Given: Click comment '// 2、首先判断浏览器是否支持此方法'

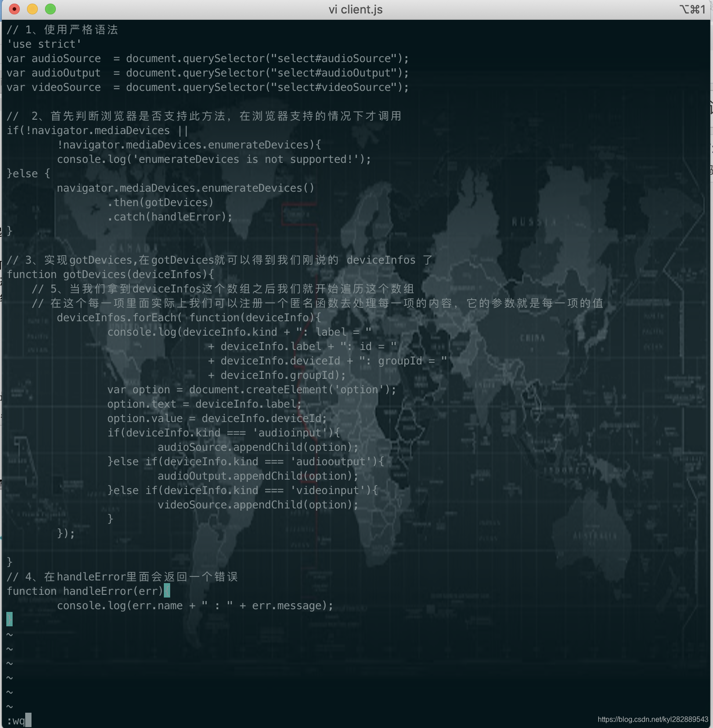Looking at the screenshot, I should [204, 116].
